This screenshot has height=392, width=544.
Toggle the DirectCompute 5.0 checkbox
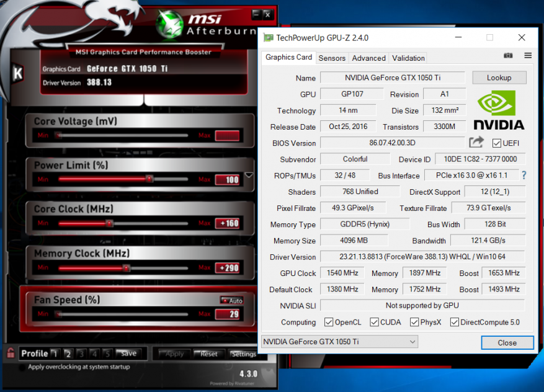pos(455,322)
